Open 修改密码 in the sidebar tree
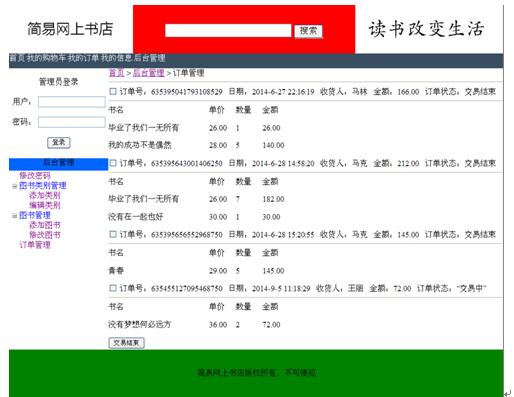The height and width of the screenshot is (397, 514). (x=35, y=176)
